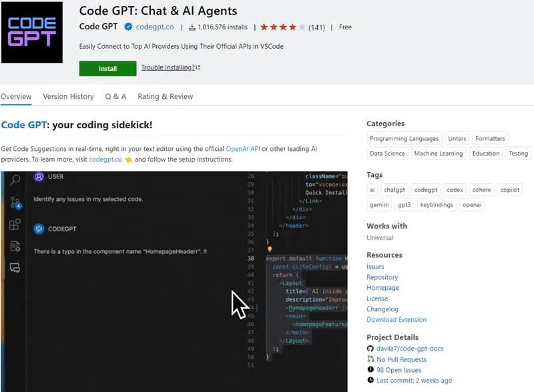Go to the Rating & Review tab
The height and width of the screenshot is (392, 534).
click(x=165, y=96)
